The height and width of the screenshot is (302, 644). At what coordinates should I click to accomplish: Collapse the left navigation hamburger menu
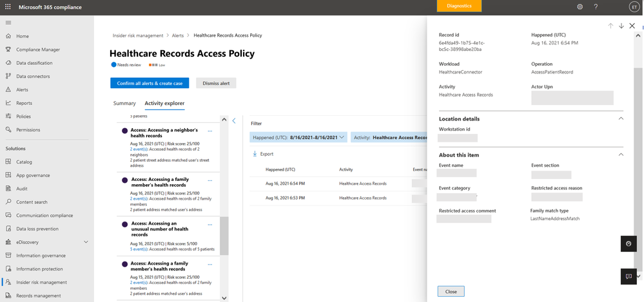point(8,23)
